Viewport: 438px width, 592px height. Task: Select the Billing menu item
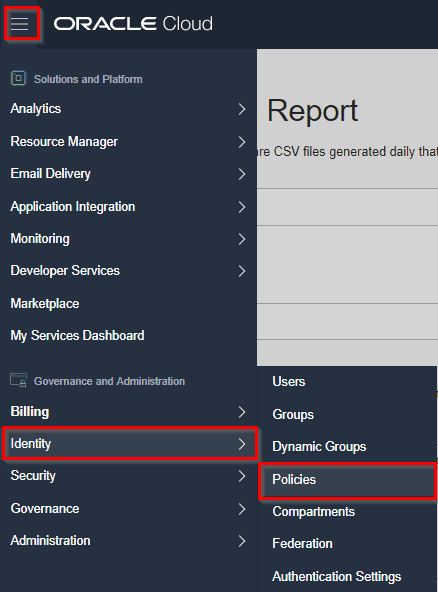(x=128, y=412)
